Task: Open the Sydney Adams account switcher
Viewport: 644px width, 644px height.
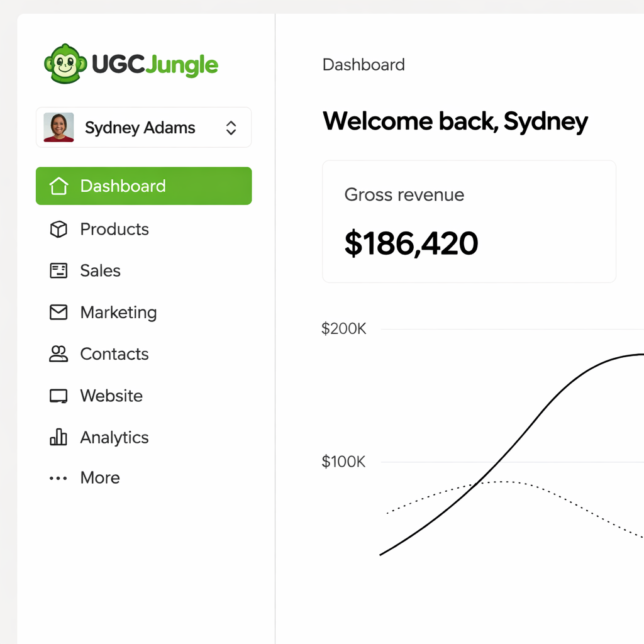Action: [143, 127]
